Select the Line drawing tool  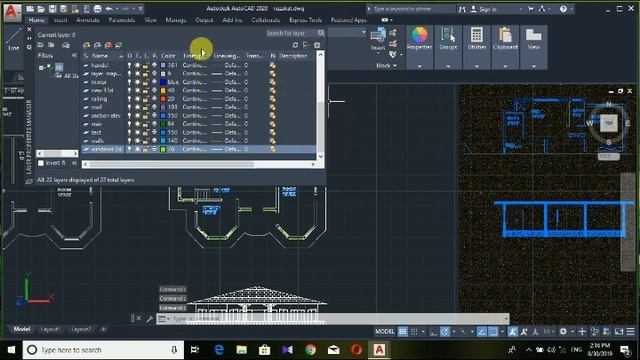pos(14,40)
